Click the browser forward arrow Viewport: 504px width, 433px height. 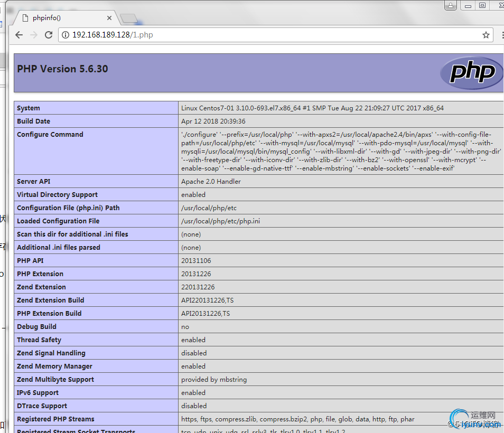pyautogui.click(x=34, y=35)
